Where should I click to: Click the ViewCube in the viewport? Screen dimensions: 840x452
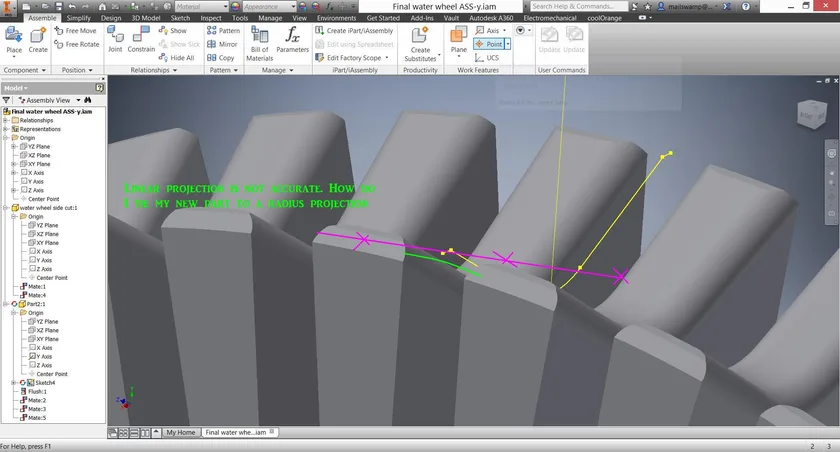[x=812, y=114]
